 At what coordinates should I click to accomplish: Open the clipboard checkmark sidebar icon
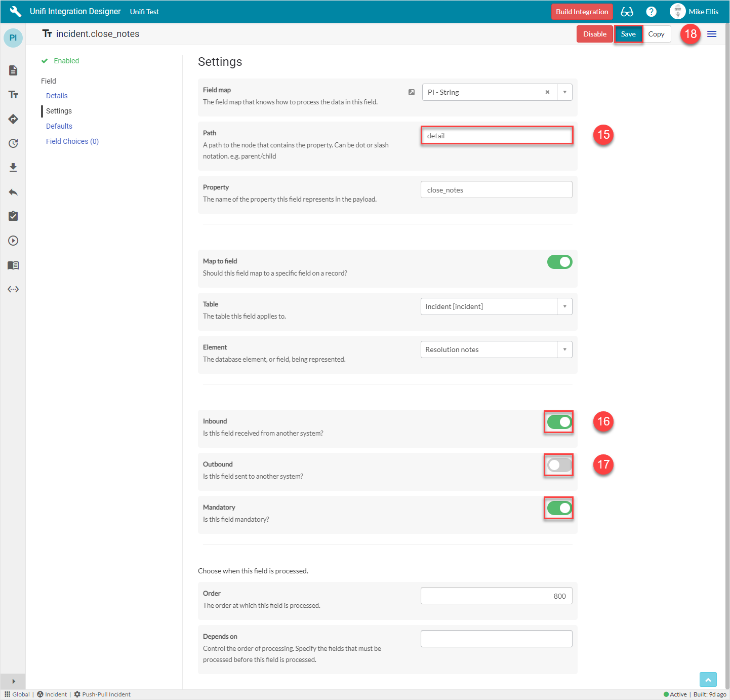point(13,216)
